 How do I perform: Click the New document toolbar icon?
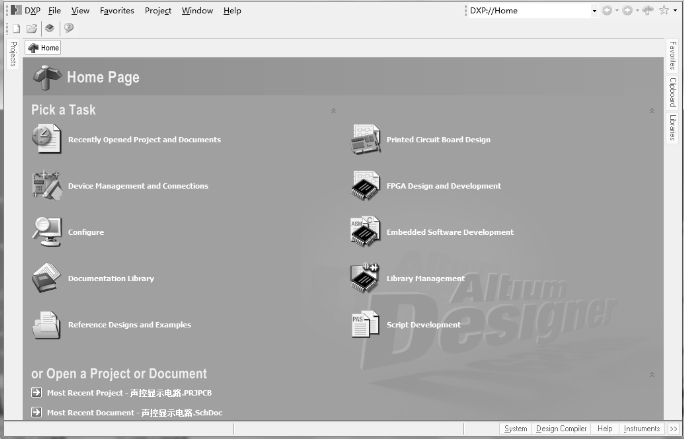16,29
